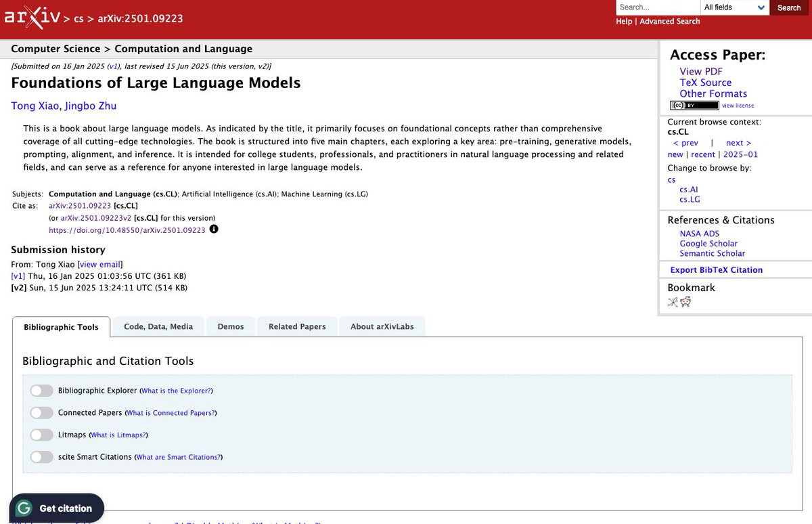Enable scite Smart Citations toggle

pos(41,457)
